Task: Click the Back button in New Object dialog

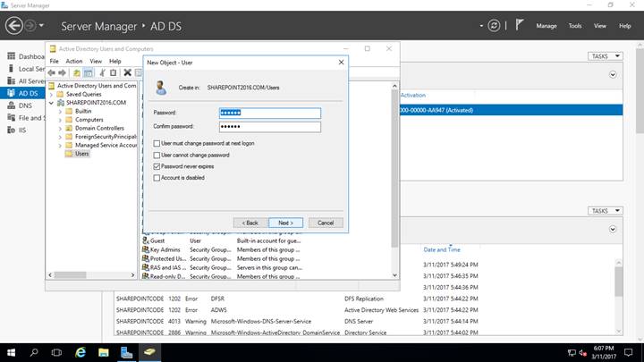Action: [x=250, y=223]
